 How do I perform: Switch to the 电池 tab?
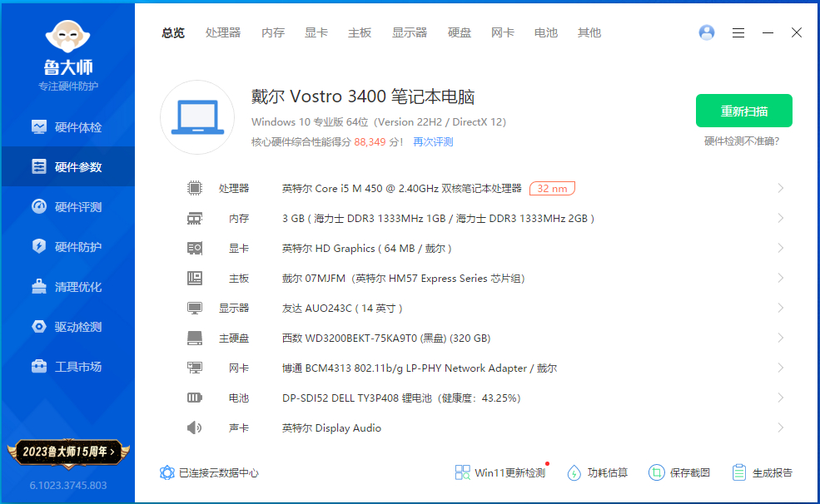[546, 33]
